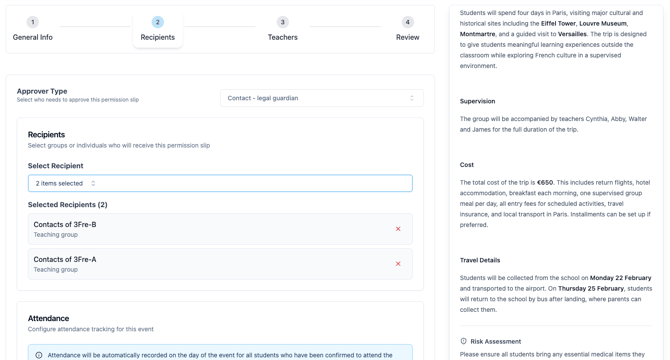Screen dimensions: 670x360
Task: Open the Approver Type dropdown
Action: pos(322,98)
